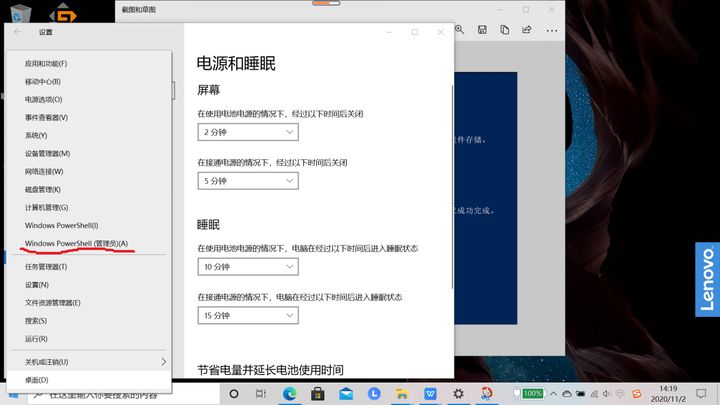Open the battery screen-off dropdown showing 2 分钟
This screenshot has width=720, height=405.
point(248,132)
